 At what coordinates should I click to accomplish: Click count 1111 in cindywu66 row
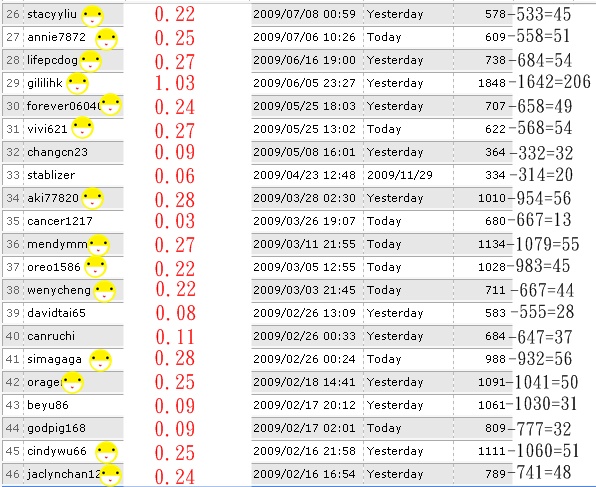click(492, 451)
